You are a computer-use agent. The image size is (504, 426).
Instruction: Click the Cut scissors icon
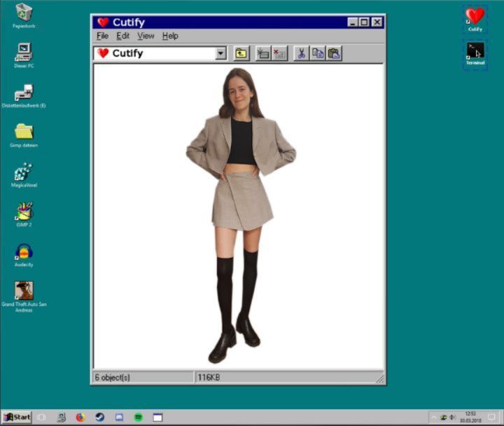(301, 53)
